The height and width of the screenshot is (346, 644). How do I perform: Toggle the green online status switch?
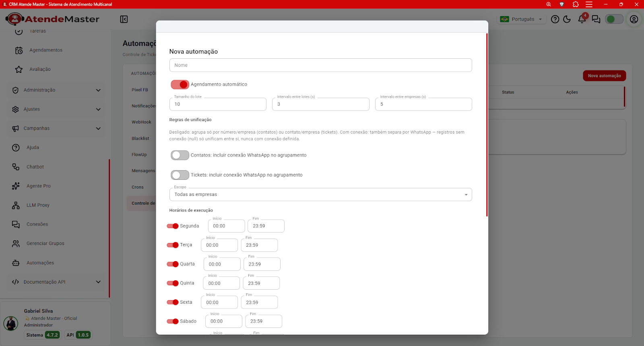point(614,19)
